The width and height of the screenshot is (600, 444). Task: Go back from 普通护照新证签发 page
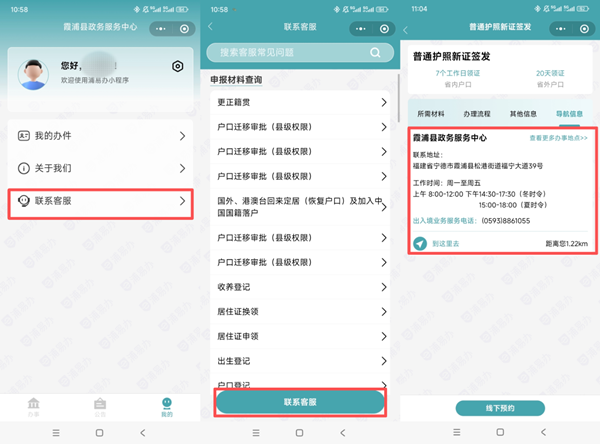tap(406, 30)
